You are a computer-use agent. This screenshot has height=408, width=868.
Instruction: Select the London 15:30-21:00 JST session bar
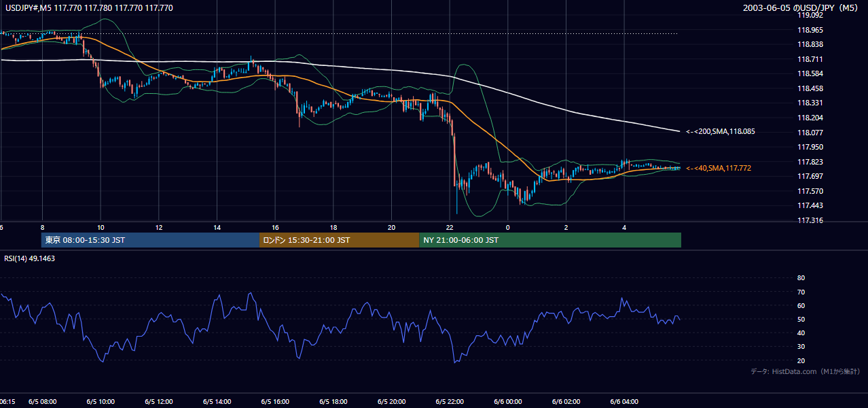(339, 240)
